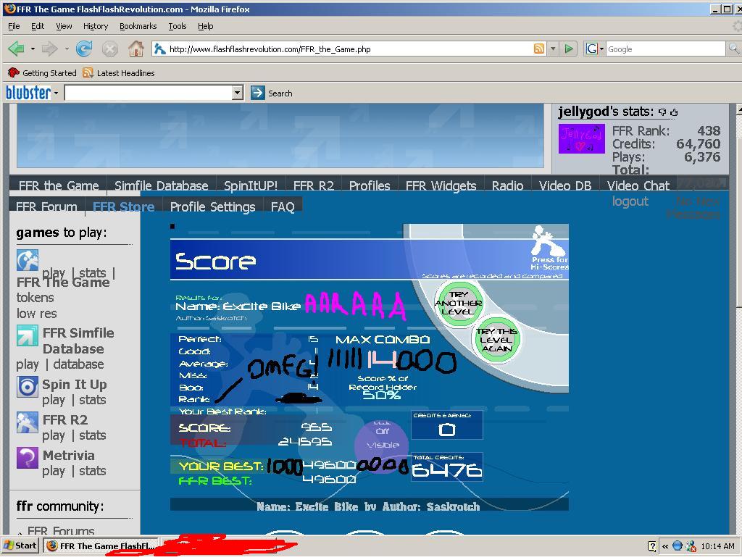Click the Spin It Up game icon

[28, 386]
